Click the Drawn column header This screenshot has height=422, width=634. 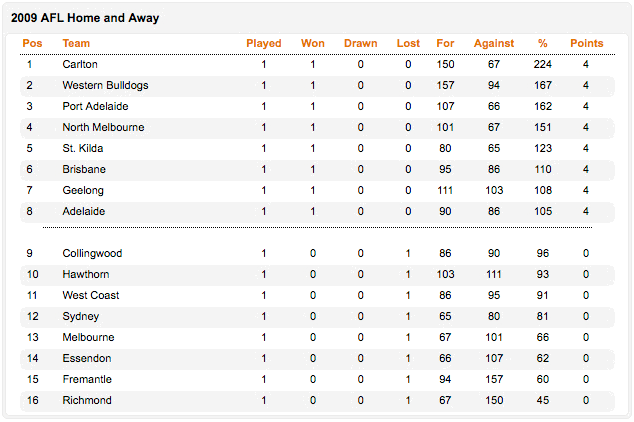[360, 43]
